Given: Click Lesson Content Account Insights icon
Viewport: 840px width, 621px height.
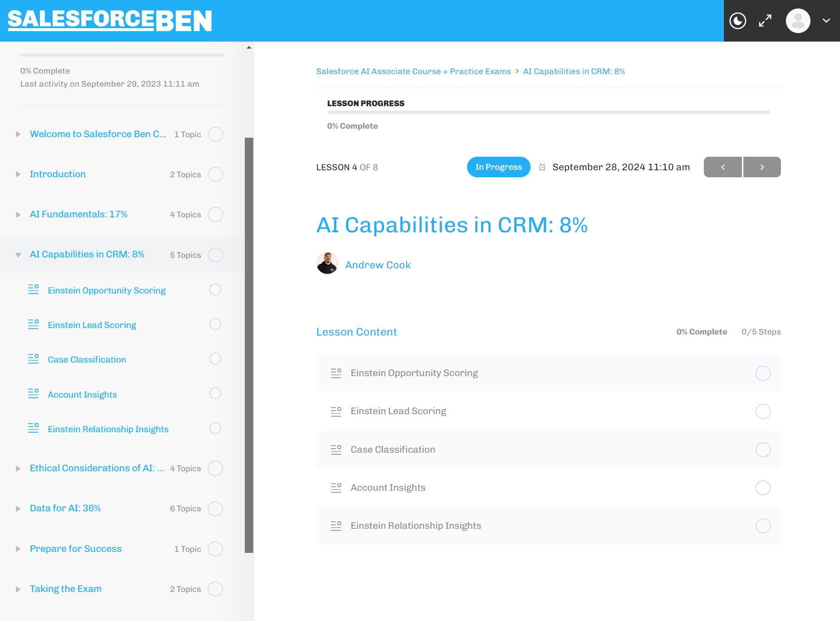Looking at the screenshot, I should [x=336, y=488].
